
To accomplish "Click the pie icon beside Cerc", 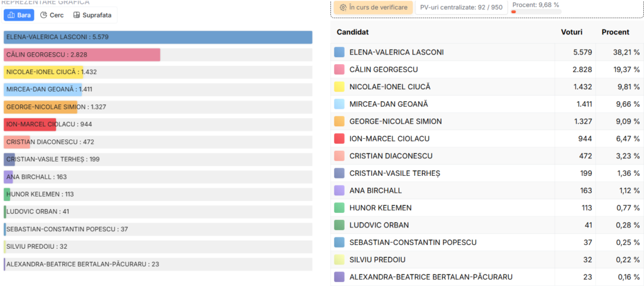I will click(x=44, y=14).
